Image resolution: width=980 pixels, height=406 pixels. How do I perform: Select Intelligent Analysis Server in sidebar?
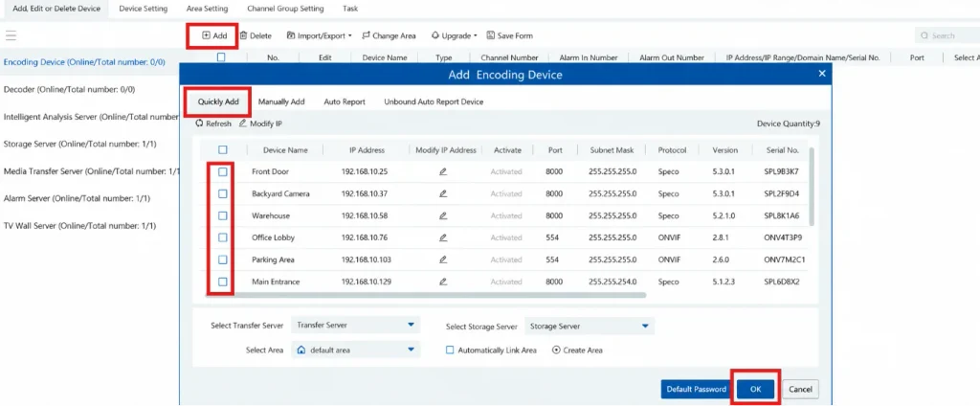pos(91,117)
